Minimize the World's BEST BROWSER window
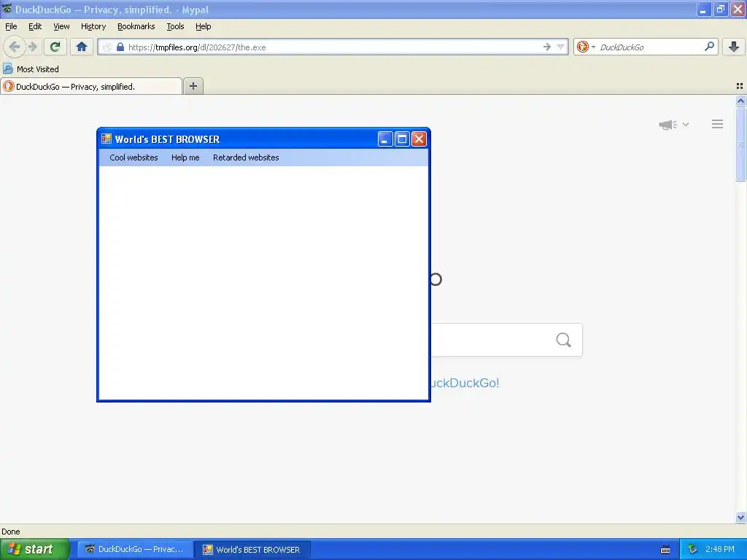 pos(385,139)
